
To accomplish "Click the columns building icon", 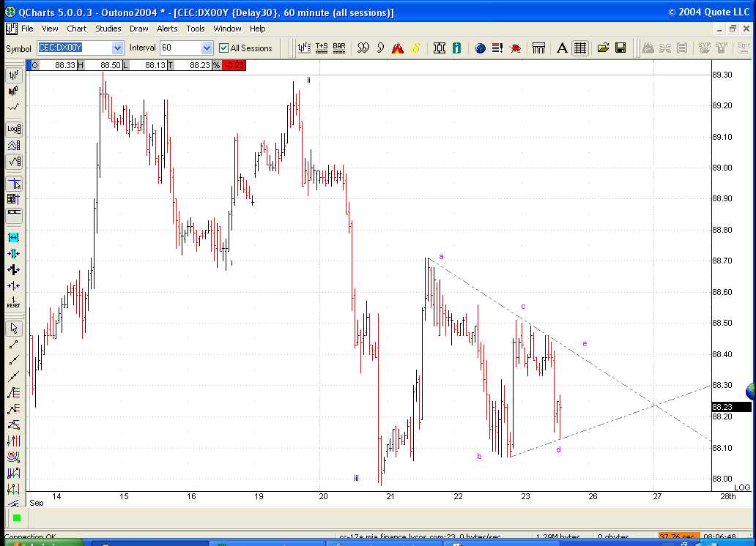I will tap(538, 48).
